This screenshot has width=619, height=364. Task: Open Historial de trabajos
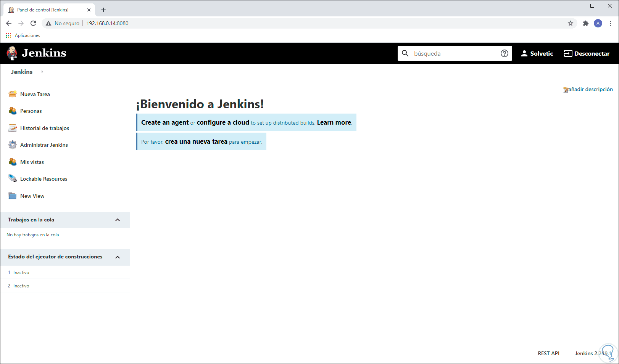click(45, 128)
